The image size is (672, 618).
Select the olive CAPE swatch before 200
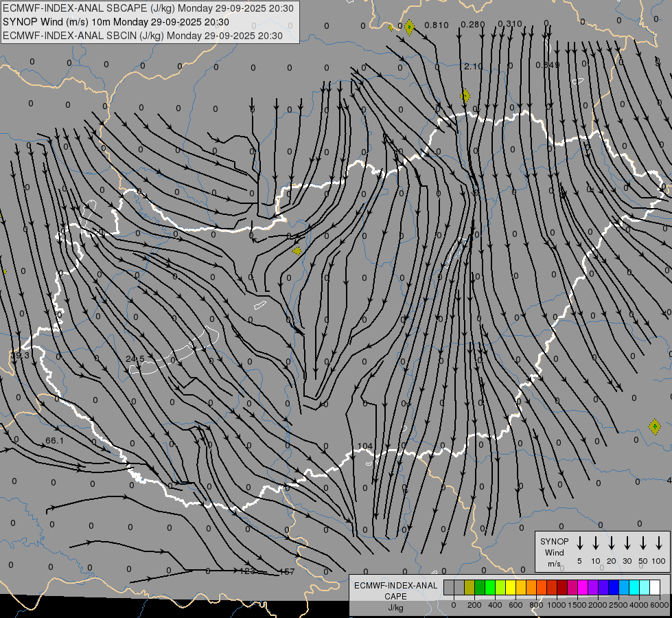tap(470, 587)
